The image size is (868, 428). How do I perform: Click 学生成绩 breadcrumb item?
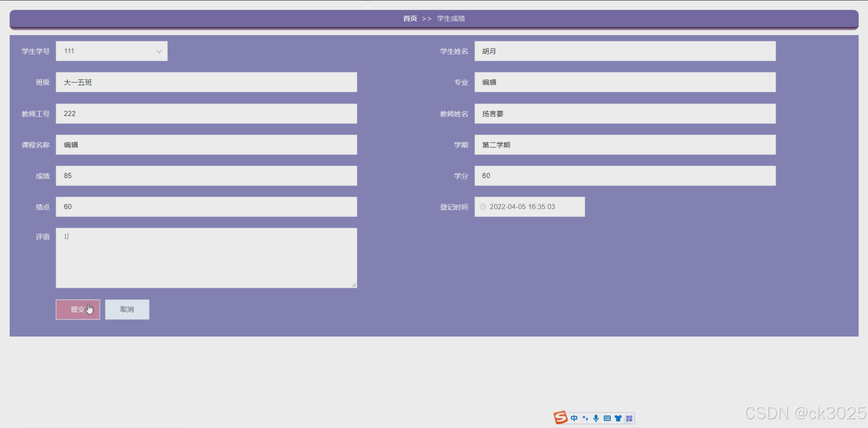[451, 18]
